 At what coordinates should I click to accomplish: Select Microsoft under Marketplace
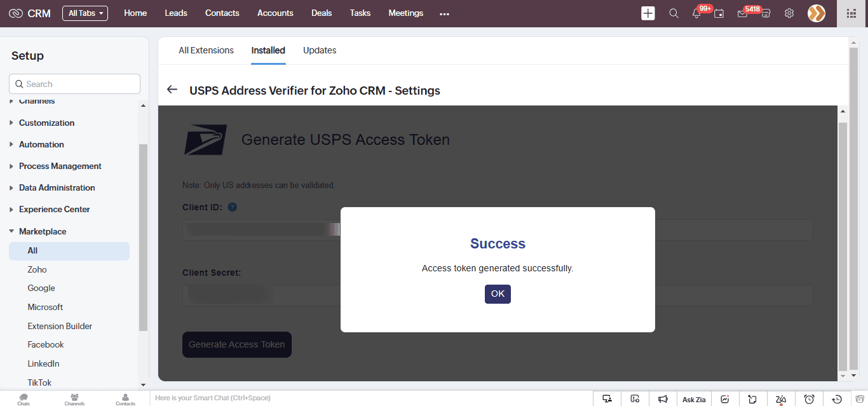[45, 307]
